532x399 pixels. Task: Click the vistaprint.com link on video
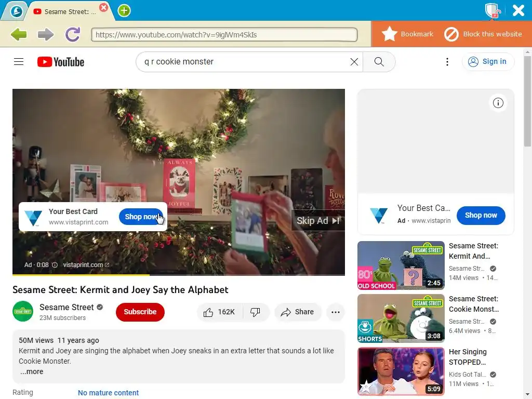[x=86, y=265]
